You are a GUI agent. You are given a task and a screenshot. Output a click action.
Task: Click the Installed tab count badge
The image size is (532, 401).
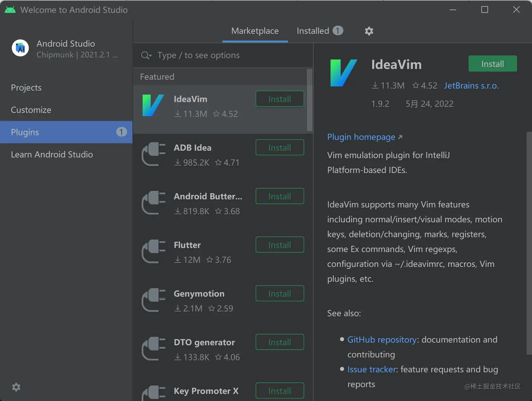coord(338,31)
